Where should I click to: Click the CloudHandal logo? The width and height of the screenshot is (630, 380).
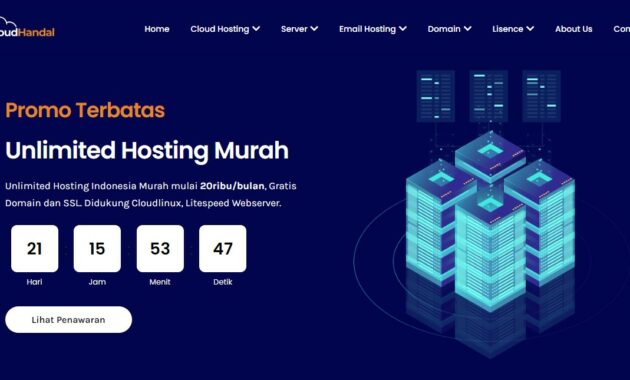point(27,28)
